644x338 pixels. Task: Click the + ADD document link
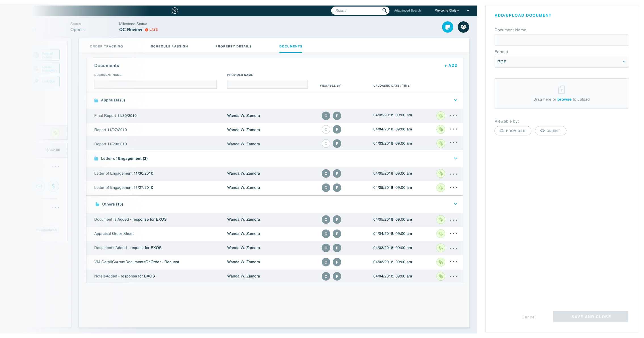pyautogui.click(x=451, y=66)
